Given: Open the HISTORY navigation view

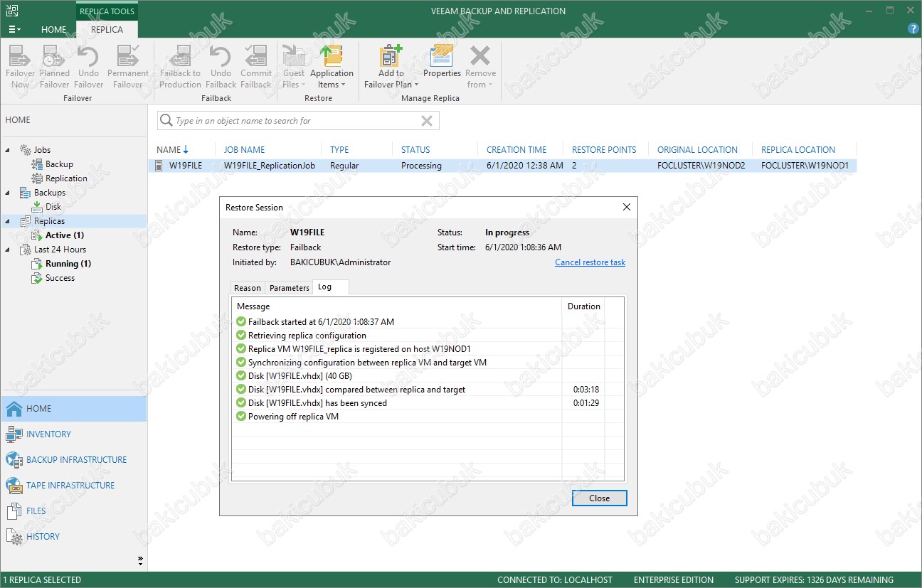Looking at the screenshot, I should pos(73,537).
